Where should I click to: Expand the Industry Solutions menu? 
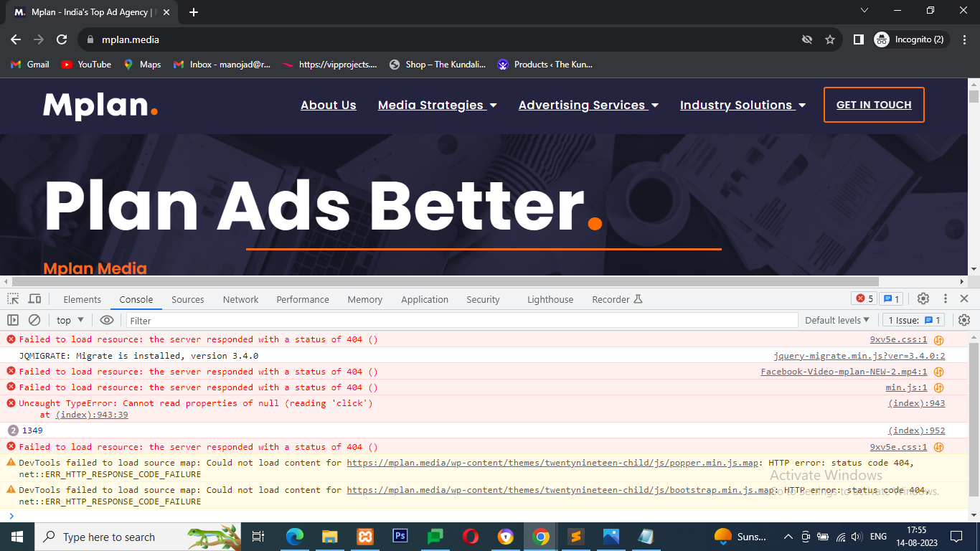pyautogui.click(x=743, y=105)
